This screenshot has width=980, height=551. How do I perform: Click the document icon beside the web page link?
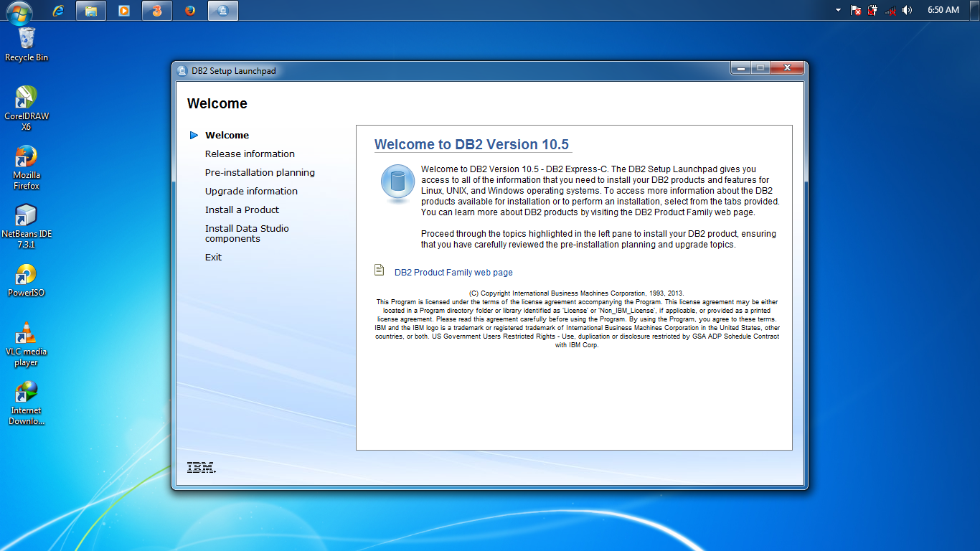pyautogui.click(x=380, y=270)
